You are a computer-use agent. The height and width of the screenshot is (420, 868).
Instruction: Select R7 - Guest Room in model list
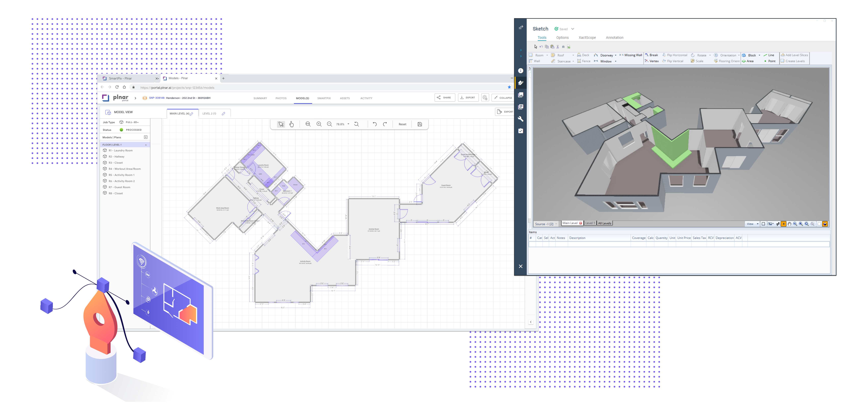point(119,187)
